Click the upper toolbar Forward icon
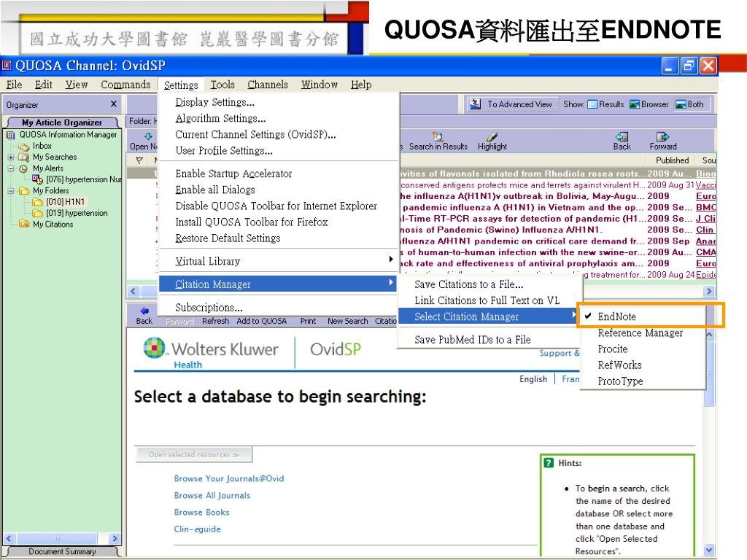This screenshot has height=560, width=747. point(662,136)
